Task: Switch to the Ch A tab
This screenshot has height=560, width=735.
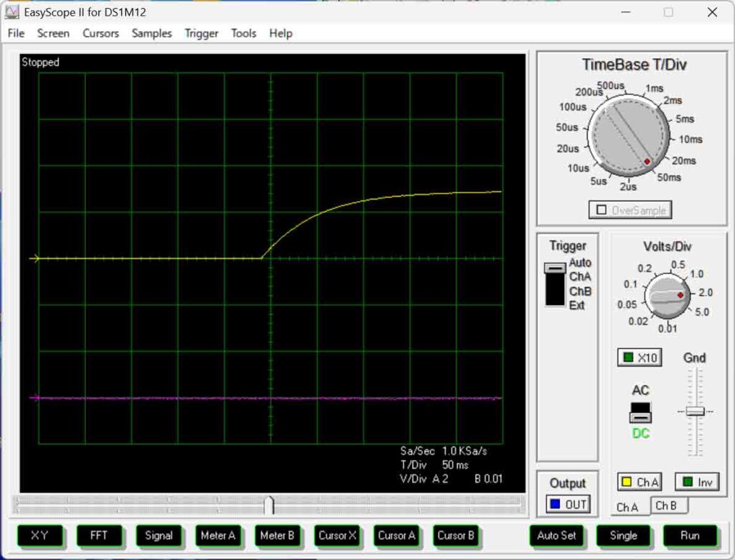Action: [x=627, y=507]
